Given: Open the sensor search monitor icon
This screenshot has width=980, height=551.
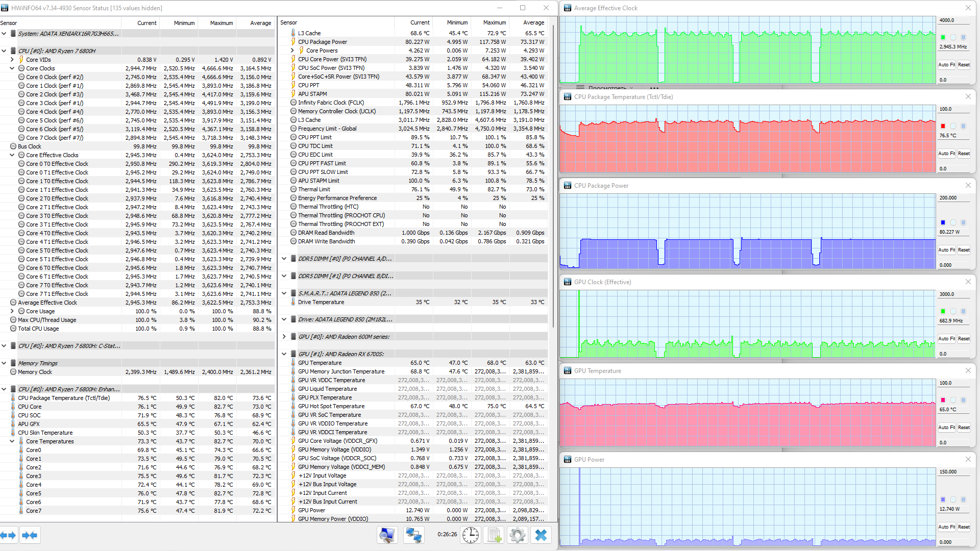Looking at the screenshot, I should [x=387, y=535].
